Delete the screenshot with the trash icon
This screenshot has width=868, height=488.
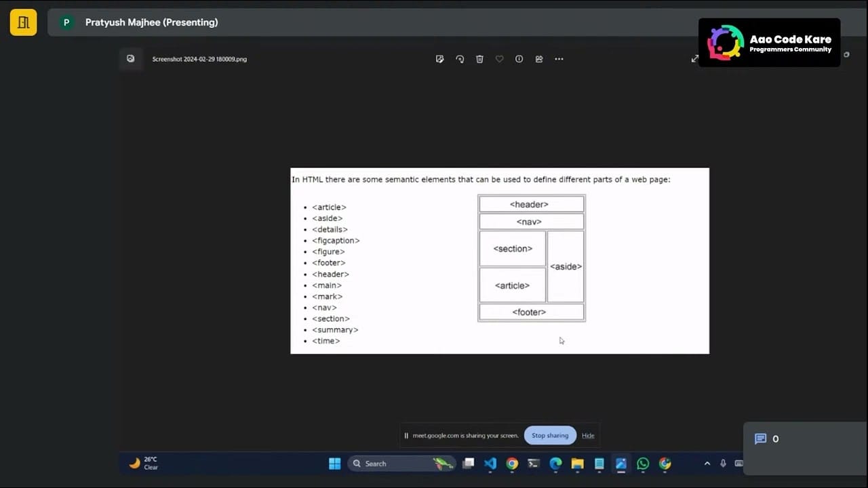[x=479, y=59]
